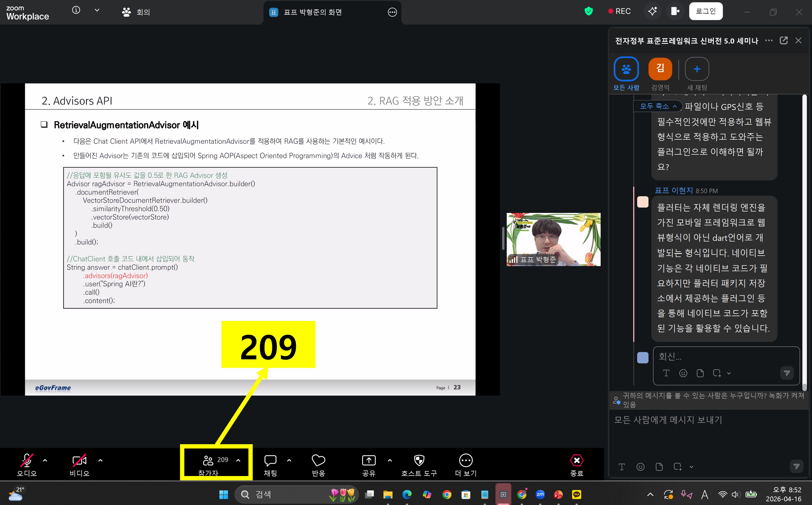Unmute the Audio microphone
Screen dimensions: 812x505
click(27, 461)
